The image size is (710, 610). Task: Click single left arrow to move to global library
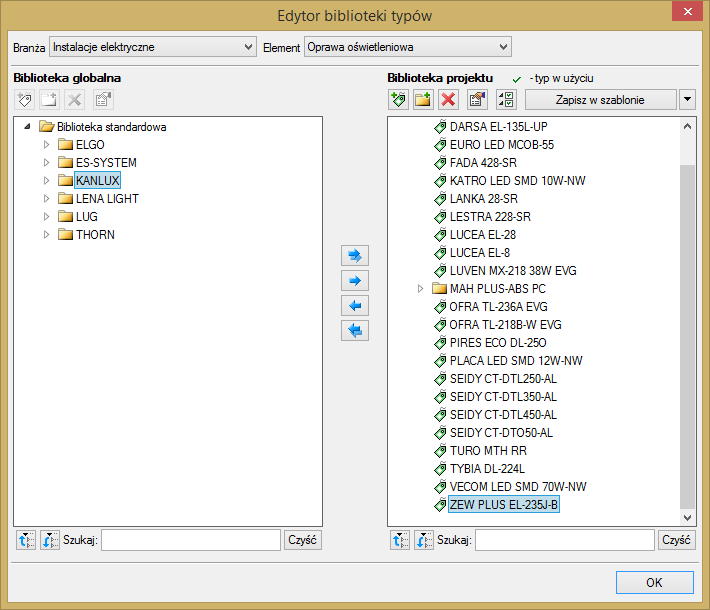(355, 306)
